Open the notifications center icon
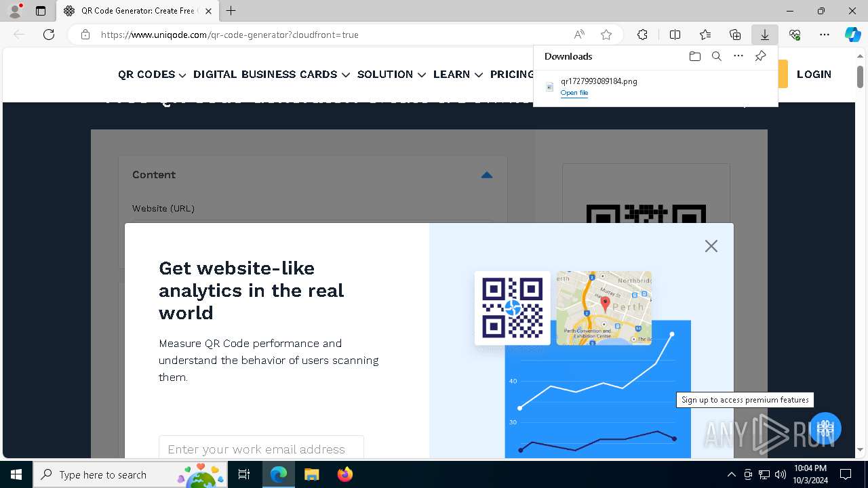Viewport: 868px width, 488px height. pyautogui.click(x=846, y=474)
